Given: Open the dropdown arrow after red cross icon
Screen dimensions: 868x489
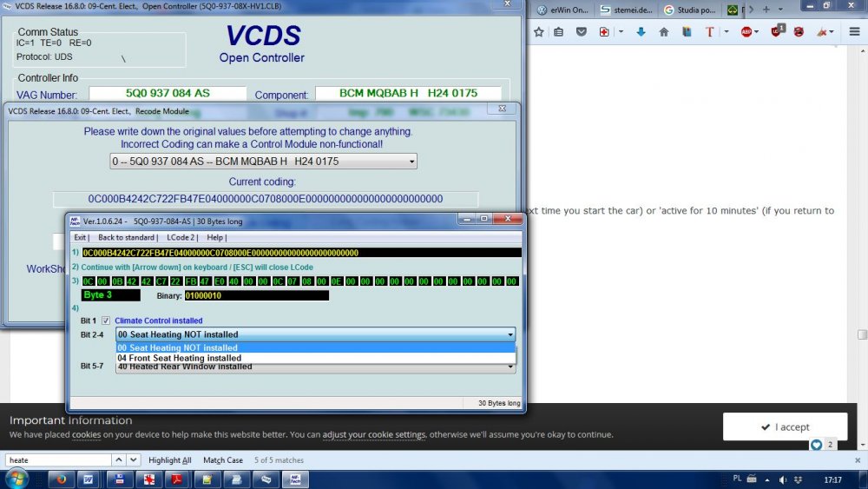Looking at the screenshot, I should [621, 32].
